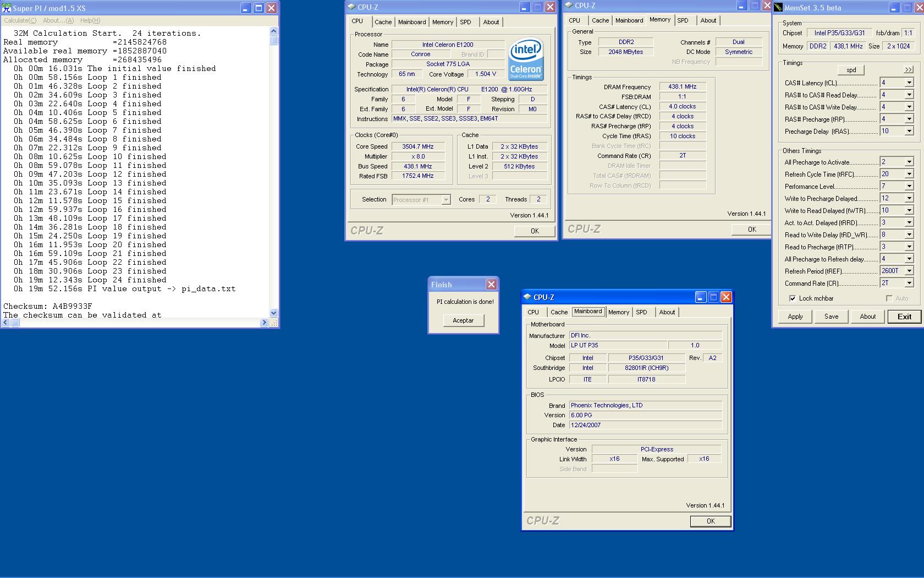The height and width of the screenshot is (578, 924).
Task: Click OK in the CPU-Z Mainboard window
Action: [711, 521]
